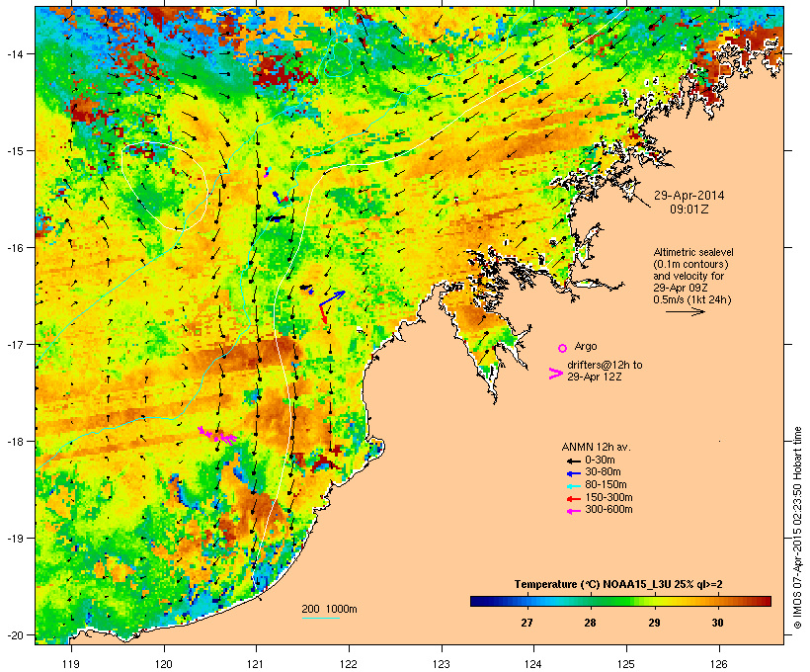Screen dimensions: 810x672
Task: Click the 123 longitude axis label
Action: point(442,664)
